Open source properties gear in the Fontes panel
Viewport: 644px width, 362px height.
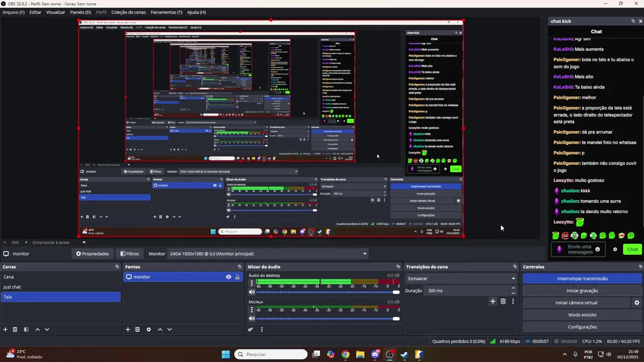coord(148,329)
